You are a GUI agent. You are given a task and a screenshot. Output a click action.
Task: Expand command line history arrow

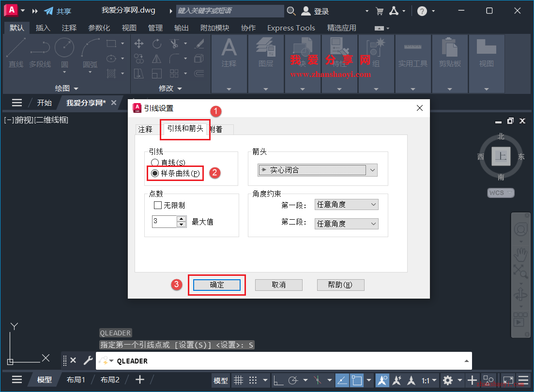(466, 361)
